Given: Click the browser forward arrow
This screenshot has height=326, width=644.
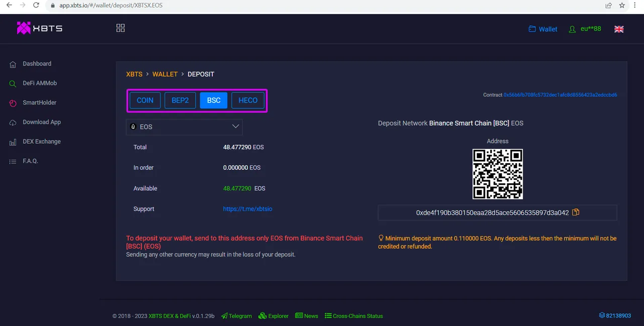Looking at the screenshot, I should click(x=22, y=5).
